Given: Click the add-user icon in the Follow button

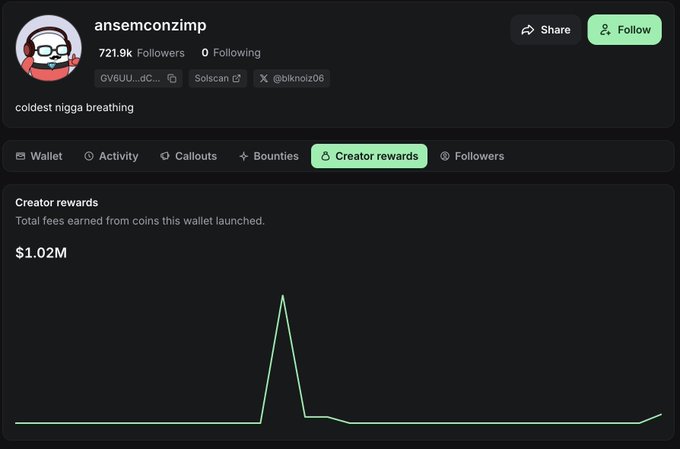Looking at the screenshot, I should click(605, 30).
